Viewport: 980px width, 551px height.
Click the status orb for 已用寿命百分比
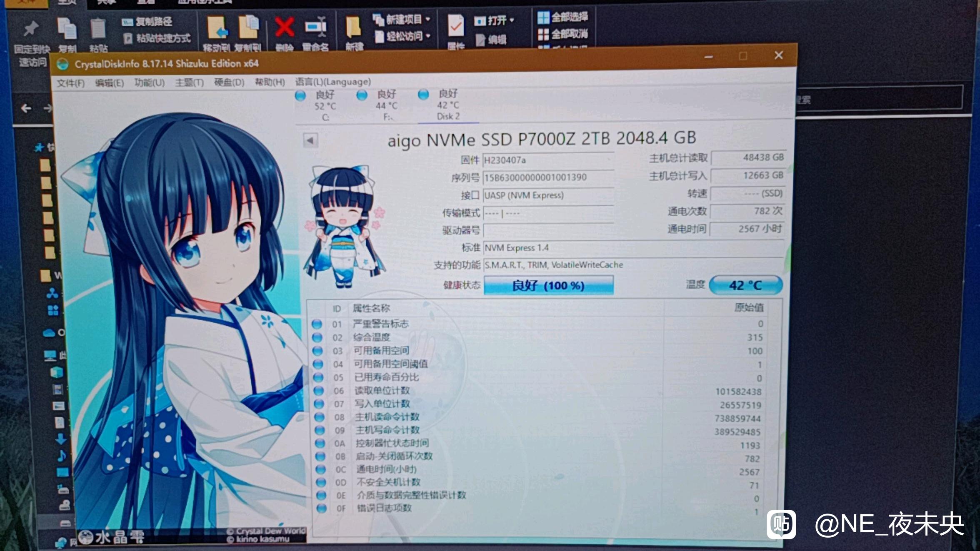[x=318, y=377]
